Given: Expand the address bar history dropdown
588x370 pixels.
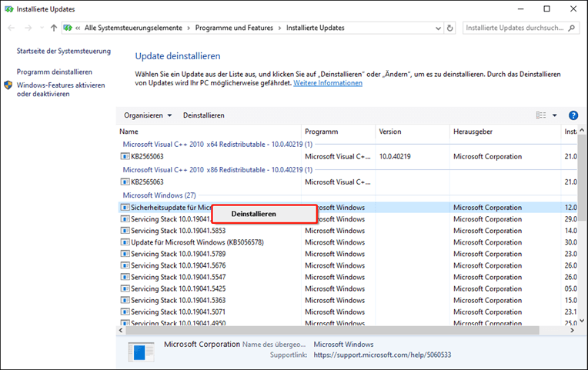Looking at the screenshot, I should pyautogui.click(x=438, y=28).
